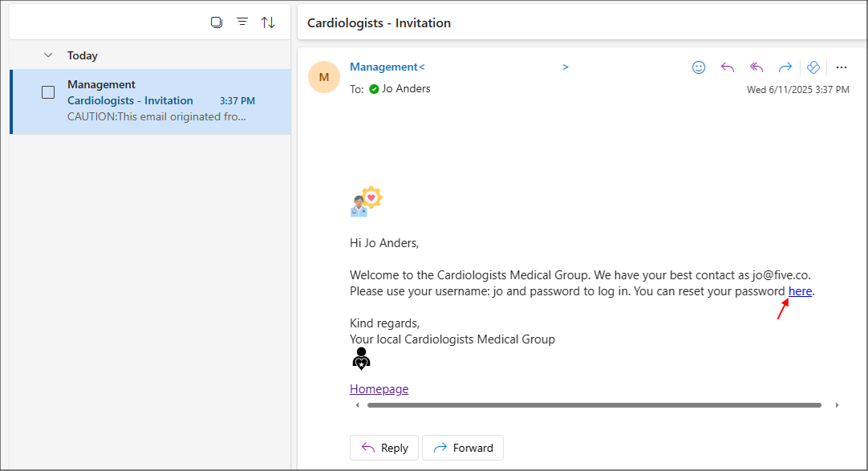This screenshot has width=868, height=471.
Task: Open the Homepage link
Action: click(379, 389)
